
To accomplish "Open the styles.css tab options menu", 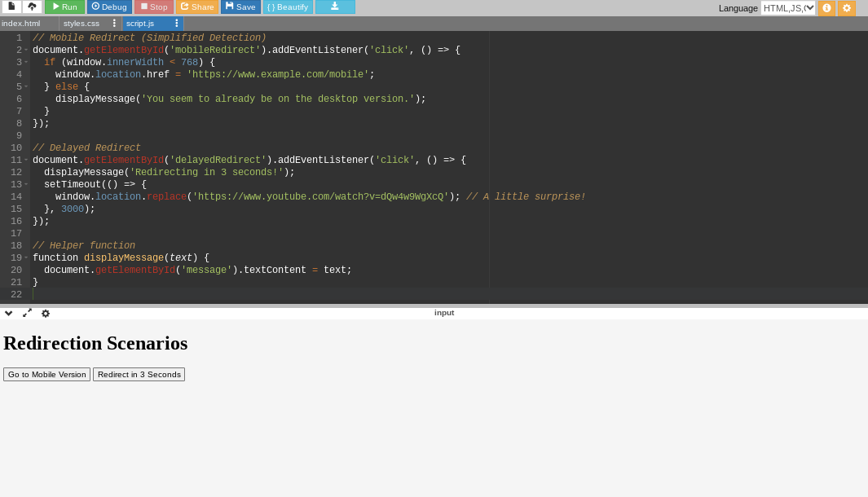I will (x=115, y=24).
